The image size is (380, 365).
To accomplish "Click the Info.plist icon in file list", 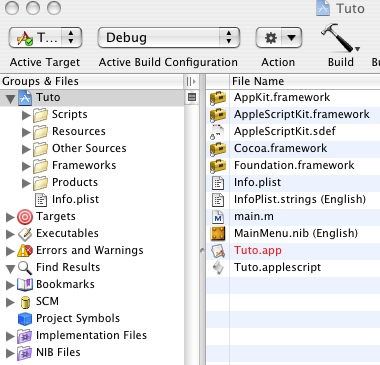I will [x=218, y=183].
